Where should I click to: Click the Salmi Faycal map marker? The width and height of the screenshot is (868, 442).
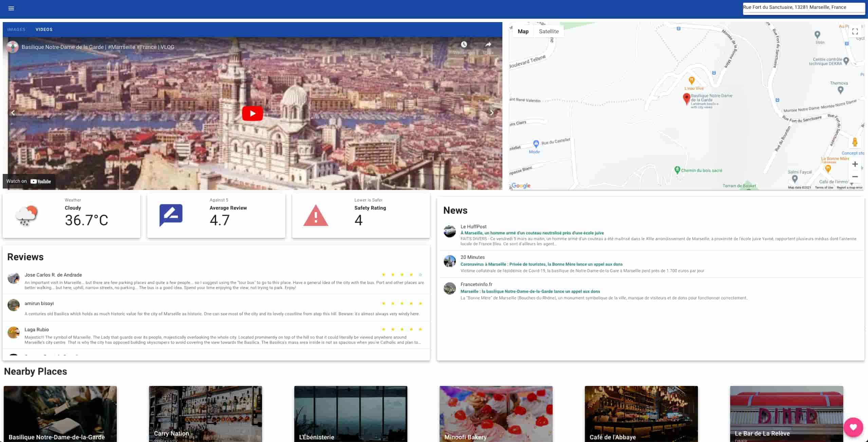(795, 179)
